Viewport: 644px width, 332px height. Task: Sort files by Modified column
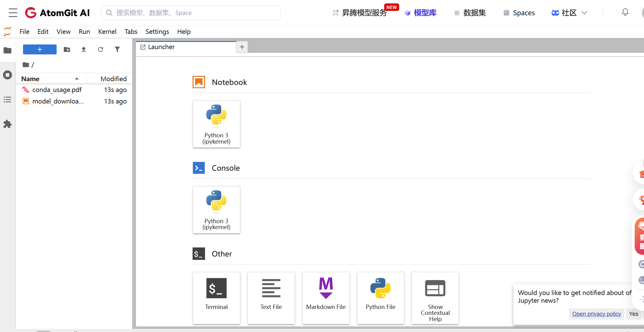pos(109,79)
